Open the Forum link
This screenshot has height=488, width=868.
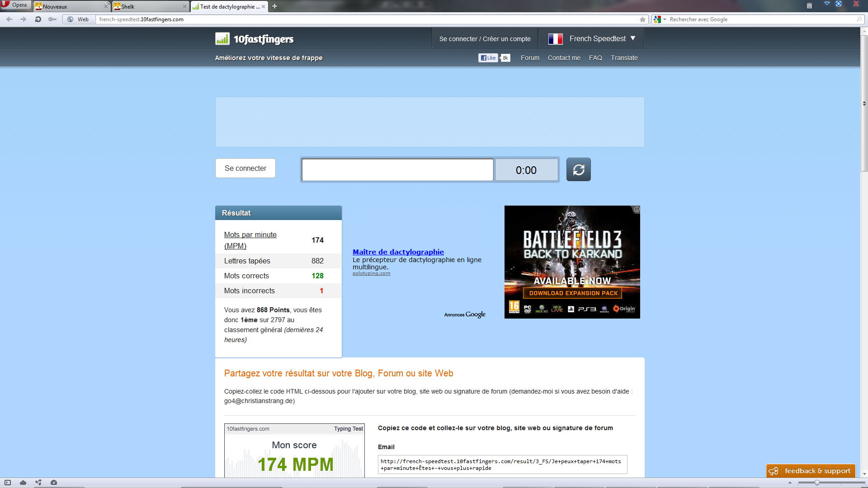coord(530,58)
